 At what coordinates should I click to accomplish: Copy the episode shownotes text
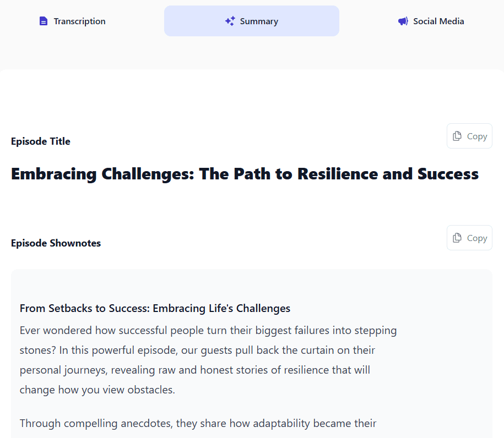(x=469, y=238)
